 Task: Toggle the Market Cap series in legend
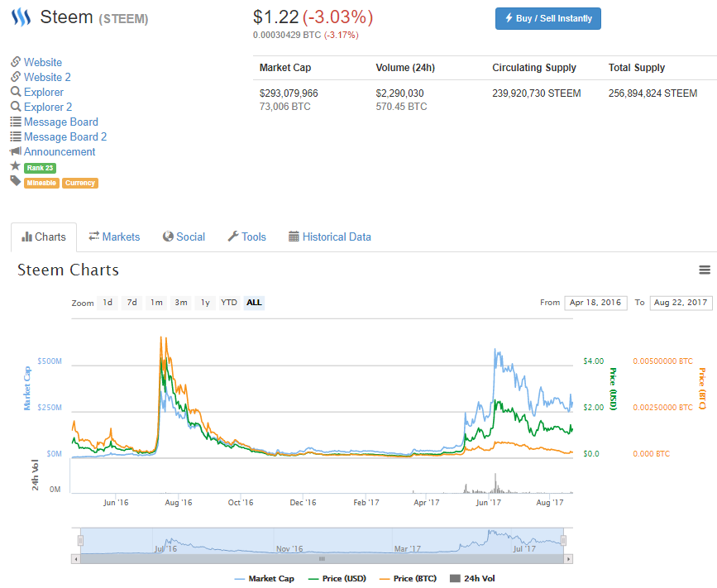click(265, 578)
